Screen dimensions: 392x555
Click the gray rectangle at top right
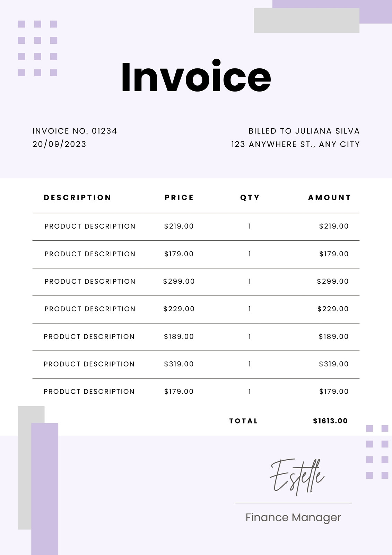306,20
